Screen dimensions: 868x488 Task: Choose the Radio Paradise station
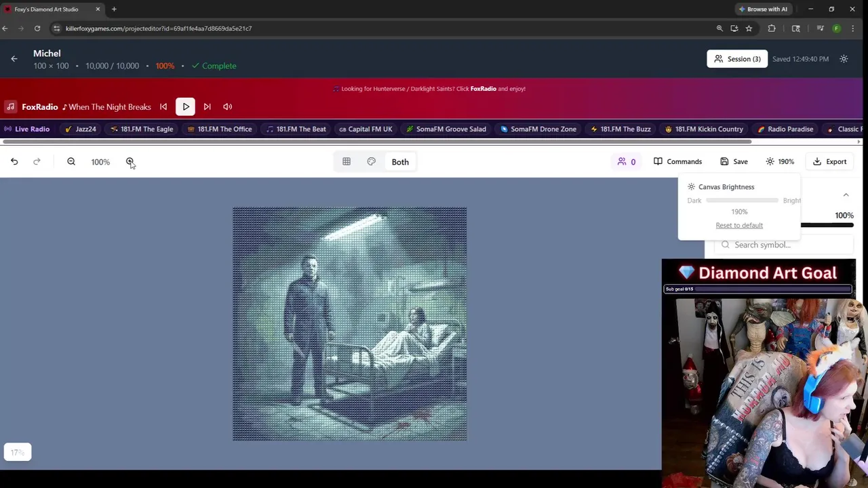785,129
